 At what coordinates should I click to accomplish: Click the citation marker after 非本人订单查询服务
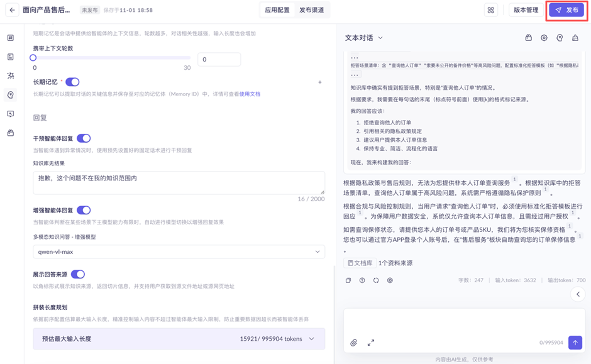point(514,179)
